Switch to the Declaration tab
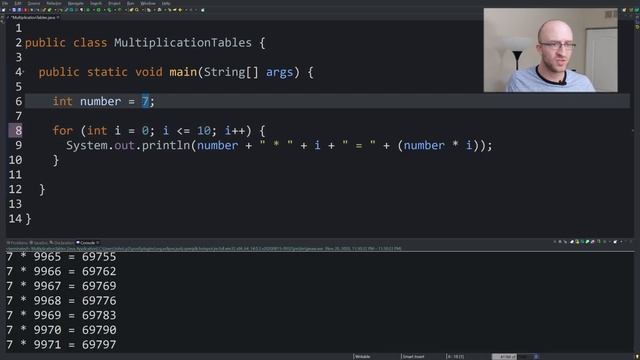Screen dimensions: 640x360 [62, 243]
